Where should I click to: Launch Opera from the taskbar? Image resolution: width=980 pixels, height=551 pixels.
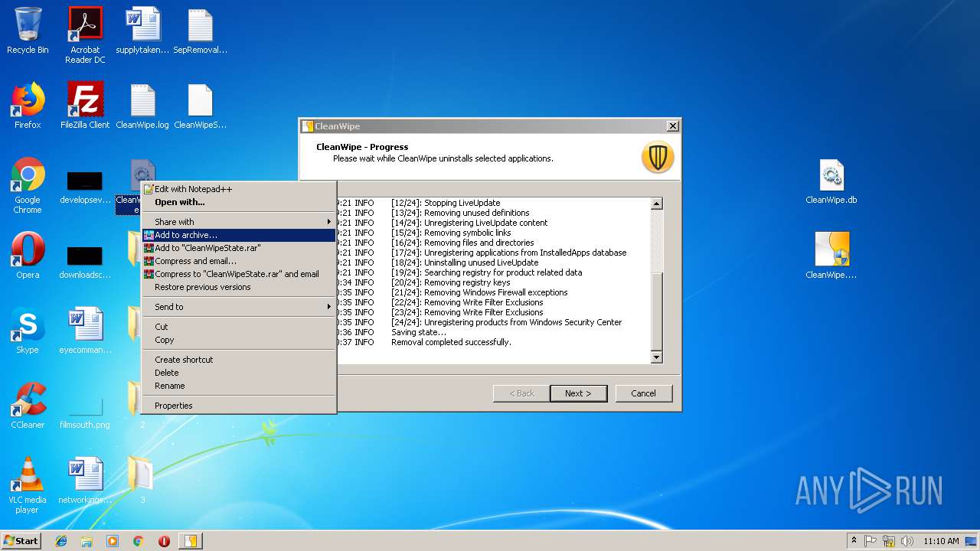point(164,541)
